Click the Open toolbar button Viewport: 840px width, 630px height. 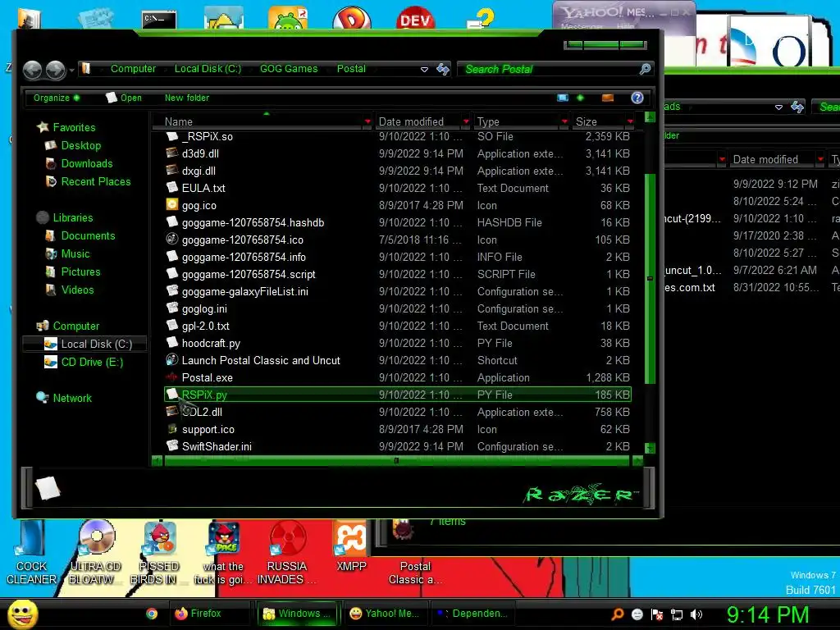[124, 98]
